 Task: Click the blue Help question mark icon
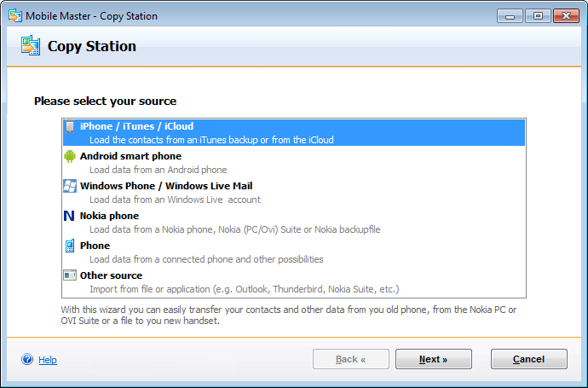pos(27,360)
